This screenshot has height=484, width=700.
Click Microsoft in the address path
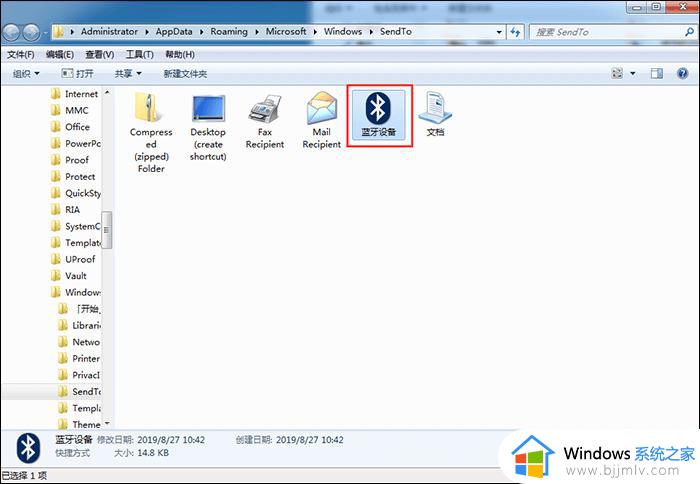pyautogui.click(x=286, y=32)
